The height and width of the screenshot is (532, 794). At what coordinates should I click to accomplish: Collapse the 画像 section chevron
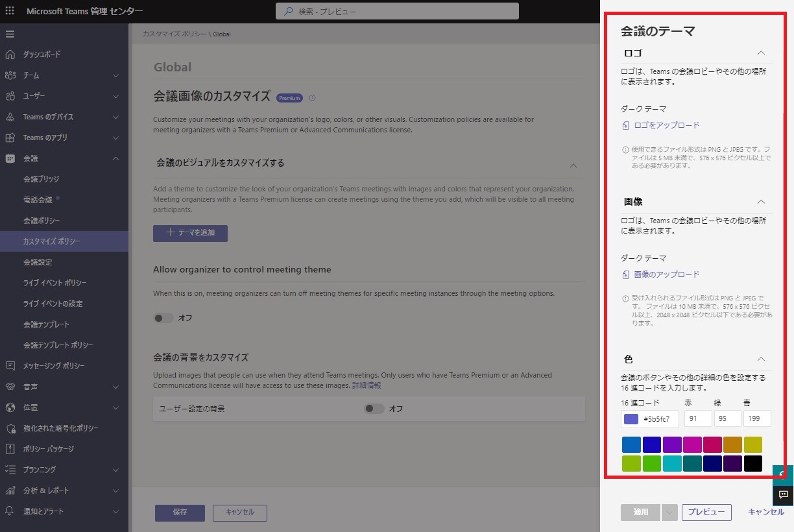pos(762,202)
